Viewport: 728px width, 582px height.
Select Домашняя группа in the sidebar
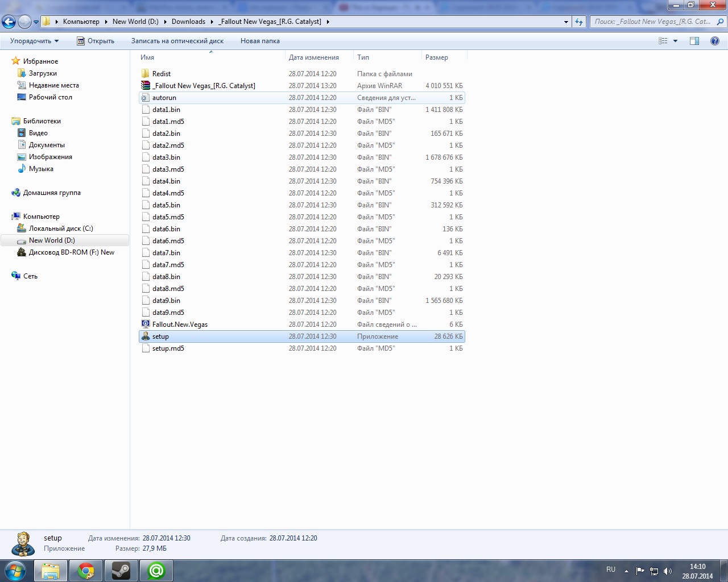tap(52, 193)
